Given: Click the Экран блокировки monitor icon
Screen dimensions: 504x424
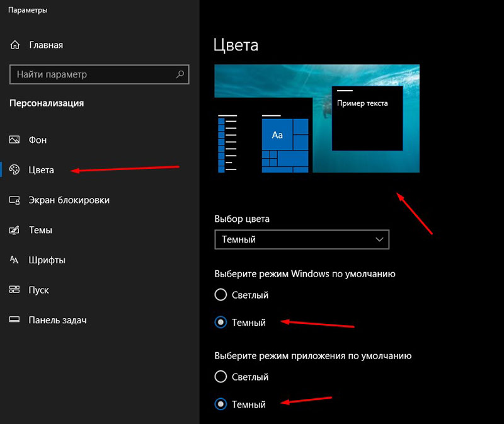Looking at the screenshot, I should coord(14,200).
